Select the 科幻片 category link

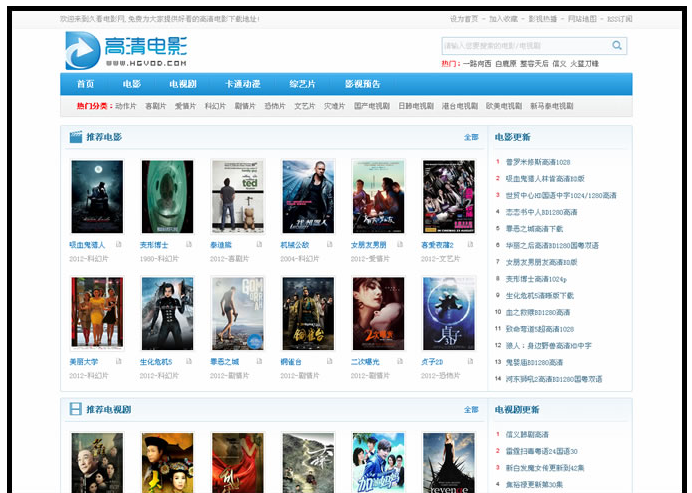[x=215, y=106]
